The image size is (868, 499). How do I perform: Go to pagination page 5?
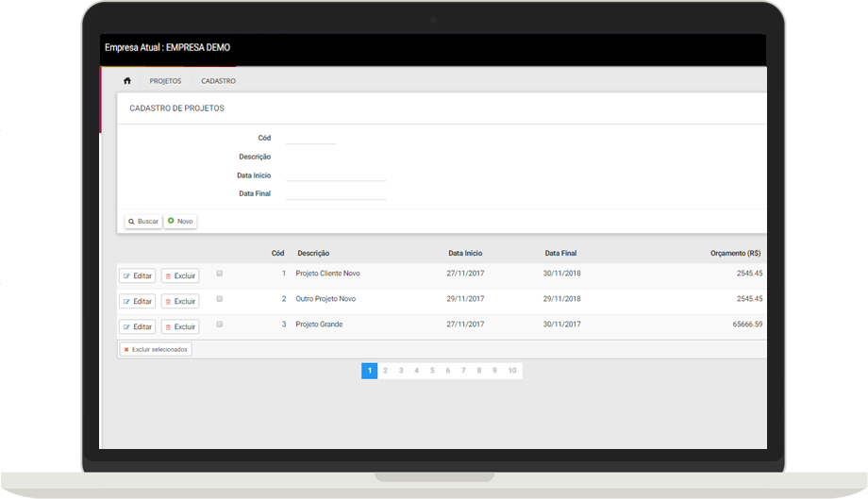click(x=432, y=371)
